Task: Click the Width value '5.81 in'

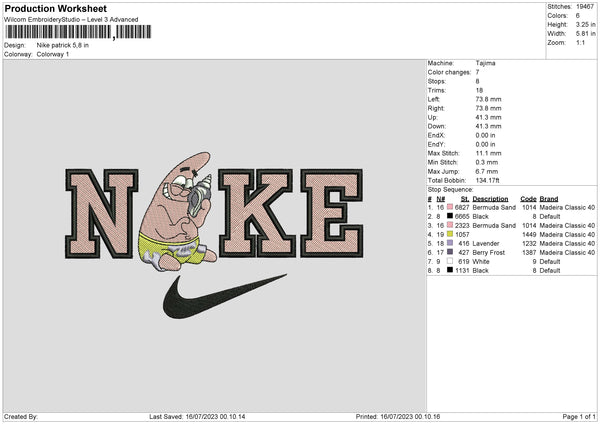Action: [585, 34]
